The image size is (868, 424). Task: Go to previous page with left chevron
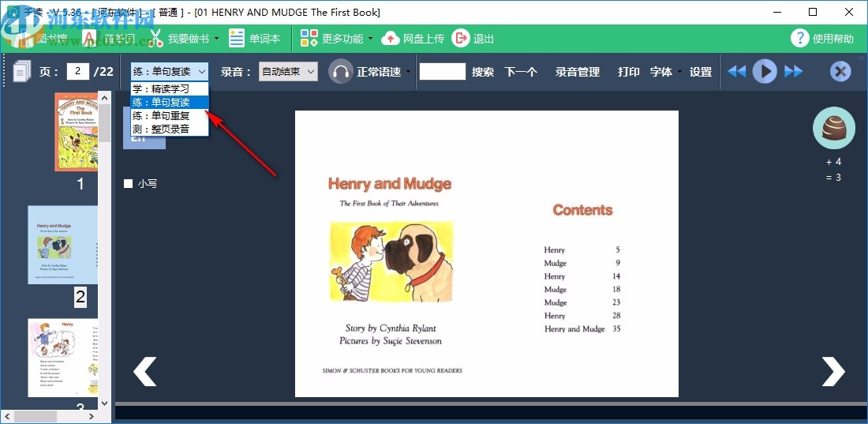[145, 371]
